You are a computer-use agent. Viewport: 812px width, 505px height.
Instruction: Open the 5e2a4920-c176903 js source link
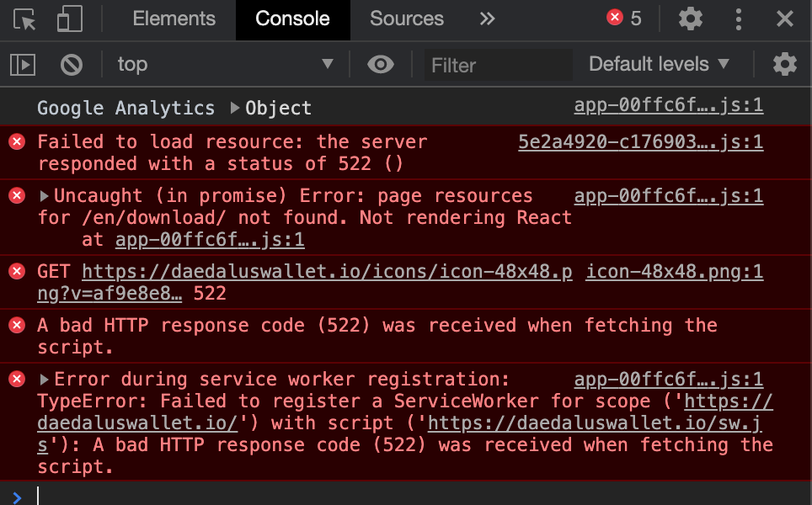point(641,141)
